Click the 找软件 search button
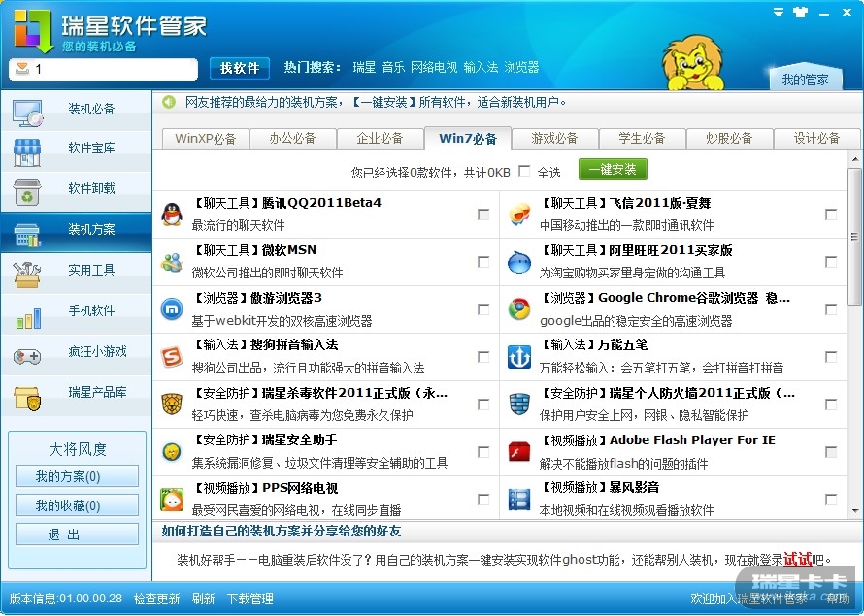864x616 pixels. 240,68
